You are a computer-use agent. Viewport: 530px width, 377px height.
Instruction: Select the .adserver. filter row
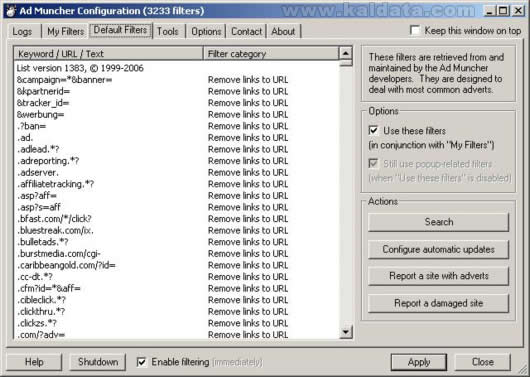tap(176, 172)
